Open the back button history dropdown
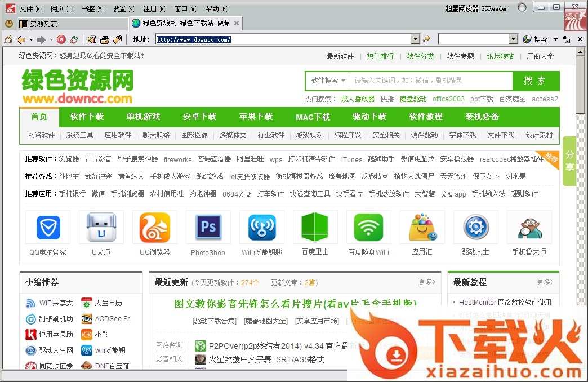Viewport: 588px width, 382px height. (x=31, y=39)
